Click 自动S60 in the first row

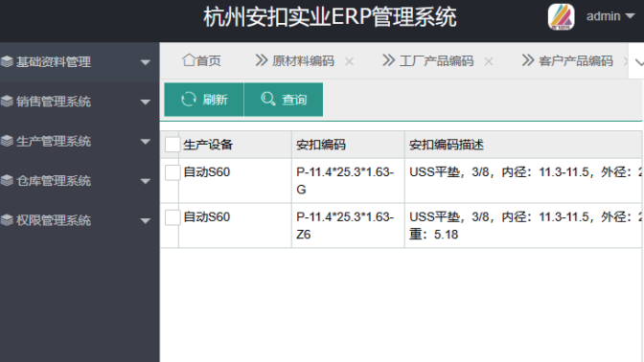pyautogui.click(x=207, y=172)
